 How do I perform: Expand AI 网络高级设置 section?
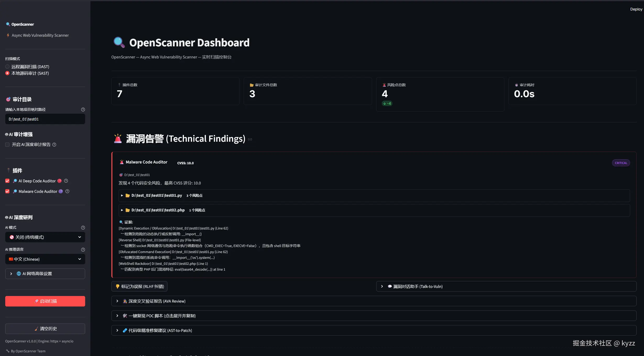pyautogui.click(x=45, y=273)
